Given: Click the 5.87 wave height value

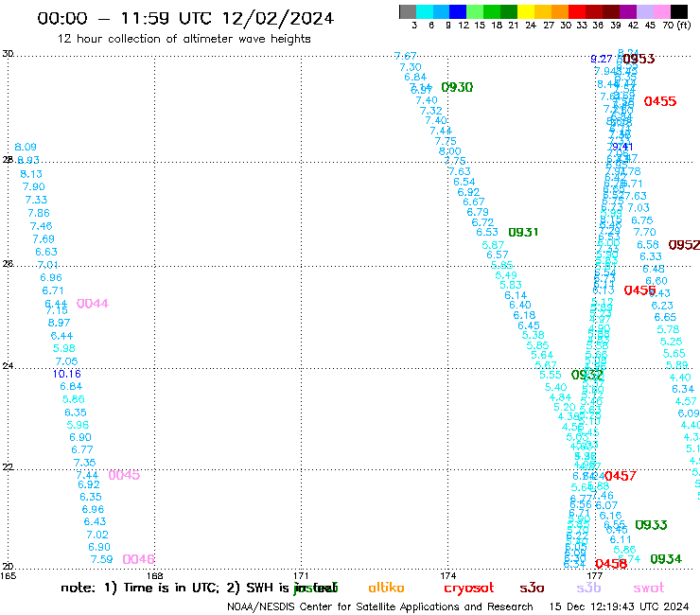Looking at the screenshot, I should click(x=493, y=245).
